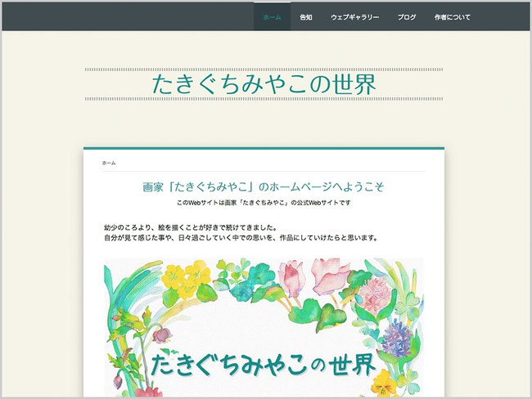Click the ホーム breadcrumb text
The height and width of the screenshot is (399, 532).
(x=109, y=163)
